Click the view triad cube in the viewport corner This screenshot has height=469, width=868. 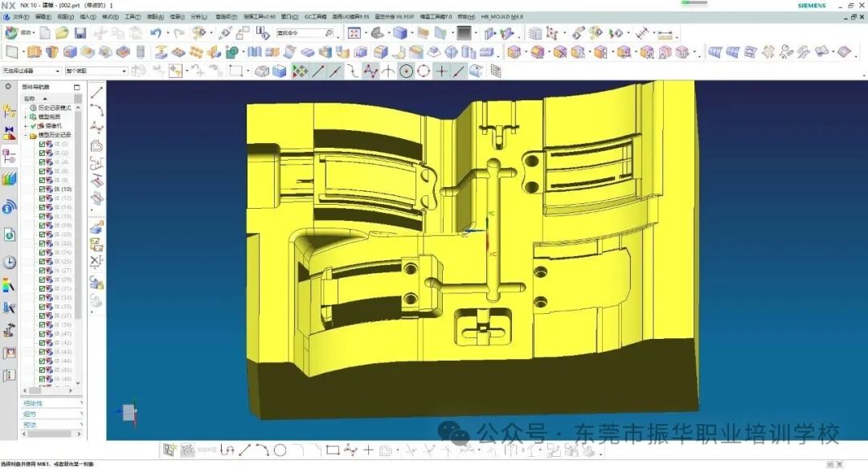click(129, 412)
